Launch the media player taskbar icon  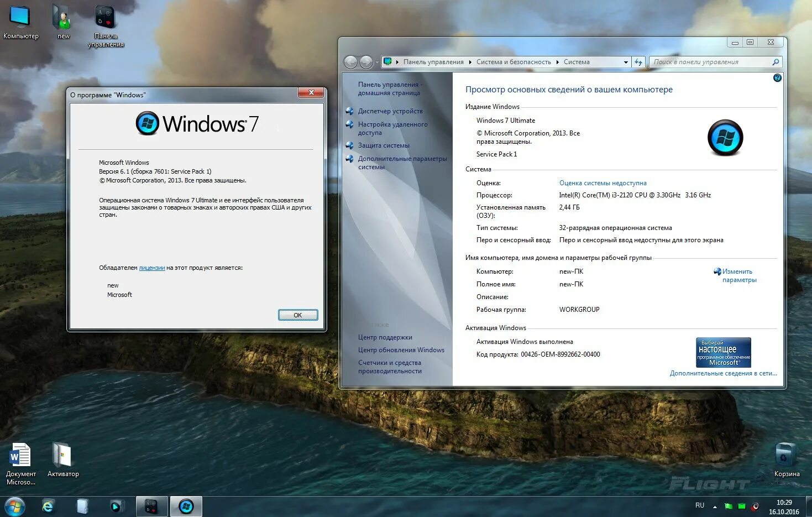click(x=117, y=506)
